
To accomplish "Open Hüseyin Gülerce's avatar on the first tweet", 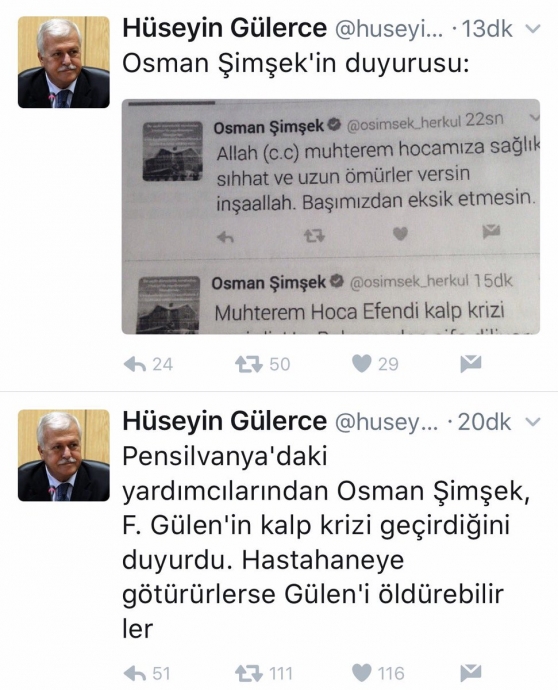I will 63,62.
